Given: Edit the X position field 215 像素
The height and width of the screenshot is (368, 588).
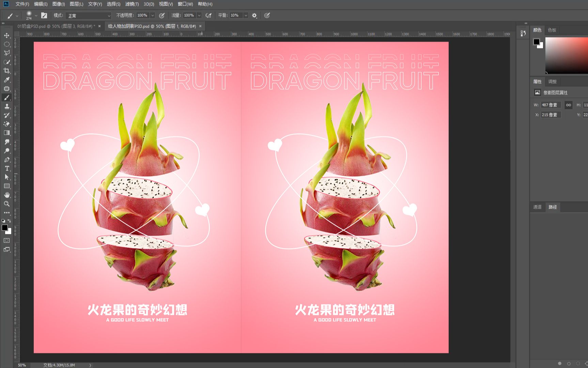Looking at the screenshot, I should point(551,115).
